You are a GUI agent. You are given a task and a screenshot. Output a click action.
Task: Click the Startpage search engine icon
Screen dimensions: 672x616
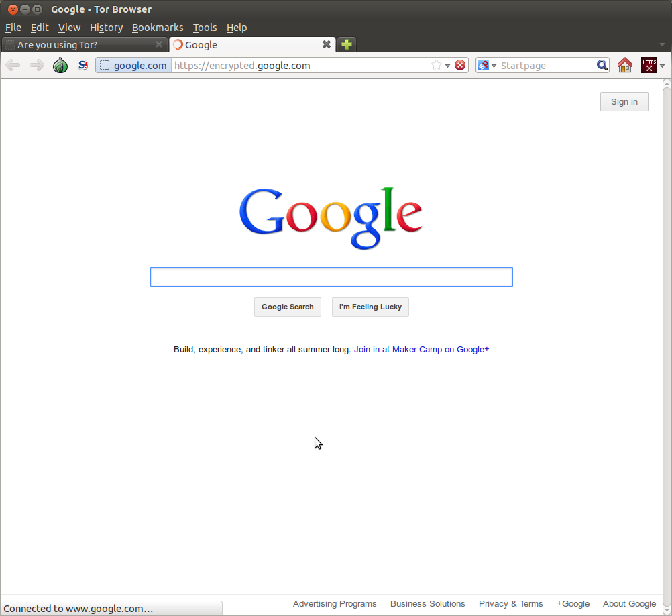coord(484,66)
